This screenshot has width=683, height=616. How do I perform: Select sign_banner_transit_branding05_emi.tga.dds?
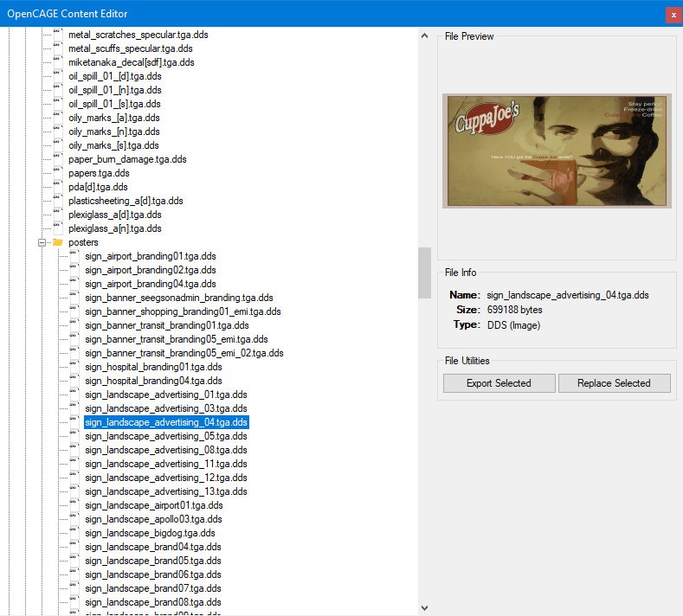coord(177,339)
